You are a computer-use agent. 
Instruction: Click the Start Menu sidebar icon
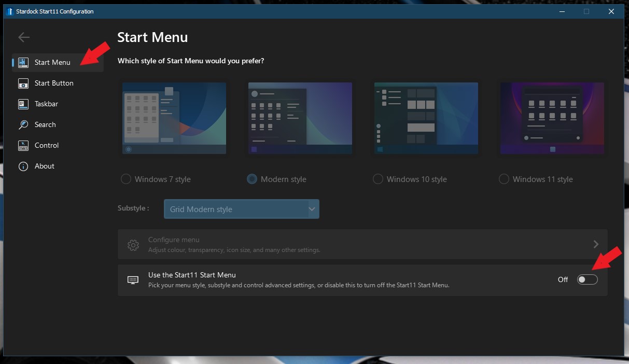tap(23, 63)
